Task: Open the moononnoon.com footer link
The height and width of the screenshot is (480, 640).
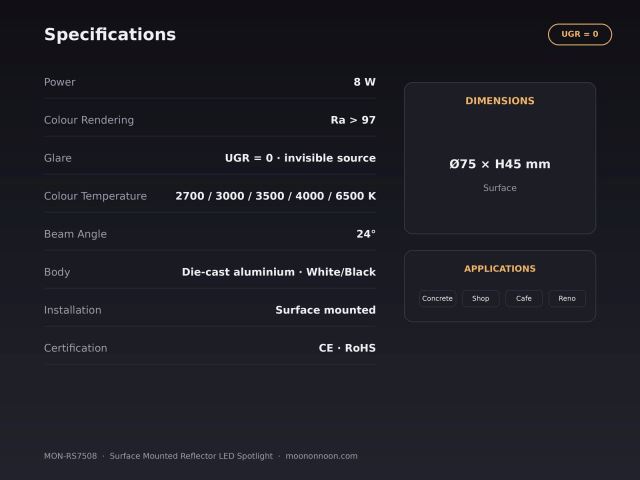Action: [321, 456]
